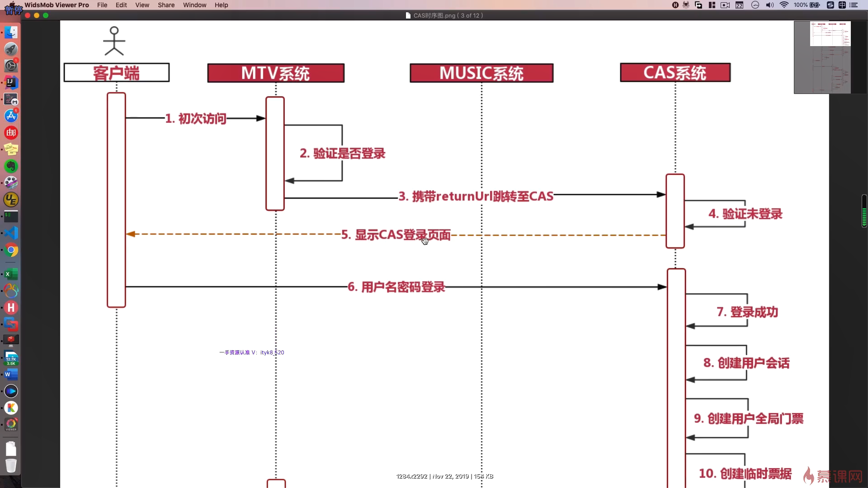The image size is (868, 488).
Task: Open the View menu
Action: [x=142, y=5]
